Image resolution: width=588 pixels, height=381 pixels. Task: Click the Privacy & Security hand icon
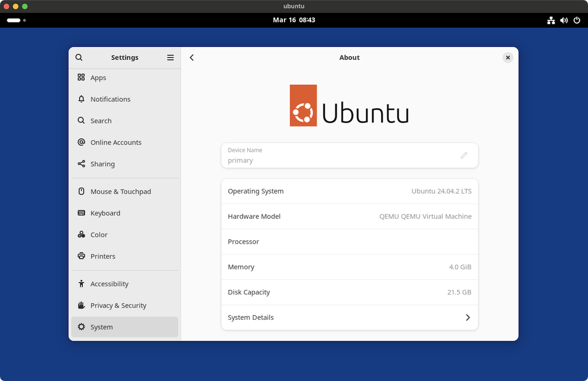[x=81, y=305]
